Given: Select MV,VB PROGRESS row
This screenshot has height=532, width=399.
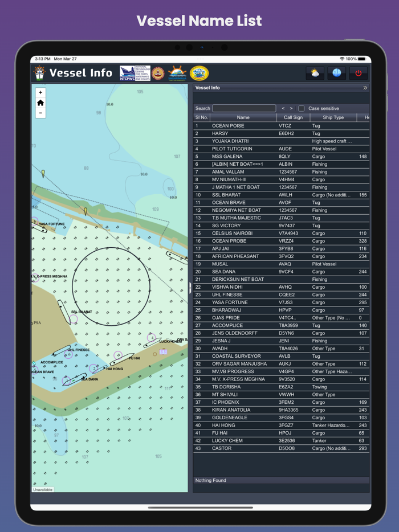Looking at the screenshot, I should [x=281, y=371].
